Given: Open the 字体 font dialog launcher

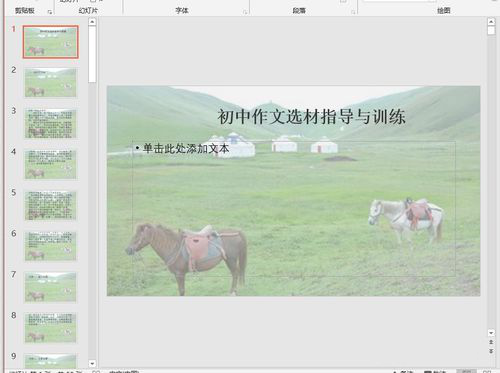Looking at the screenshot, I should tap(245, 12).
